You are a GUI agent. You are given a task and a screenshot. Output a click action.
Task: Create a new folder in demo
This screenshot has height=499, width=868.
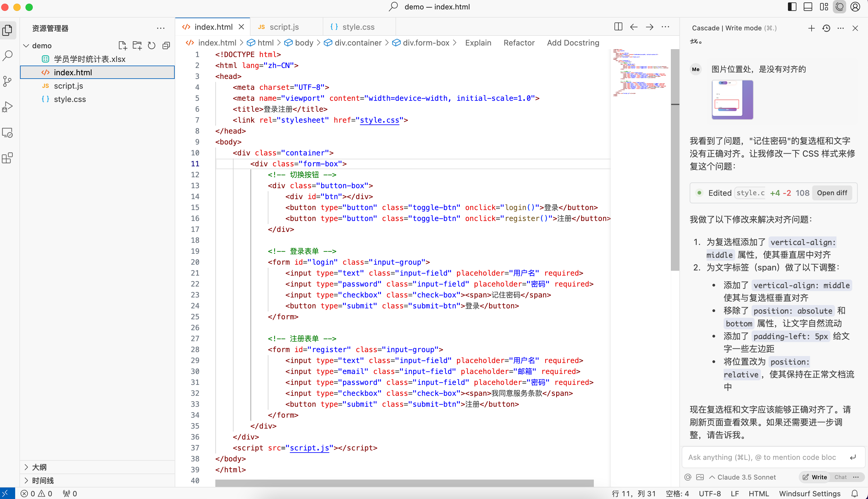point(137,46)
